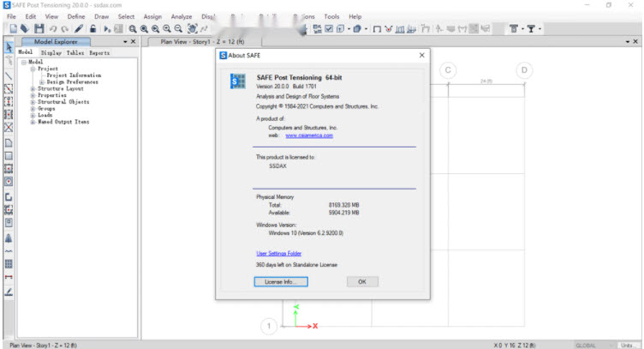The width and height of the screenshot is (644, 349).
Task: Open the Model Explorer panel dropdown arrow
Action: pos(125,42)
